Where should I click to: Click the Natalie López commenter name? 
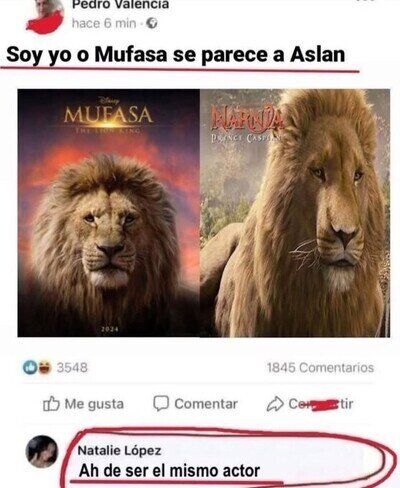coord(119,451)
